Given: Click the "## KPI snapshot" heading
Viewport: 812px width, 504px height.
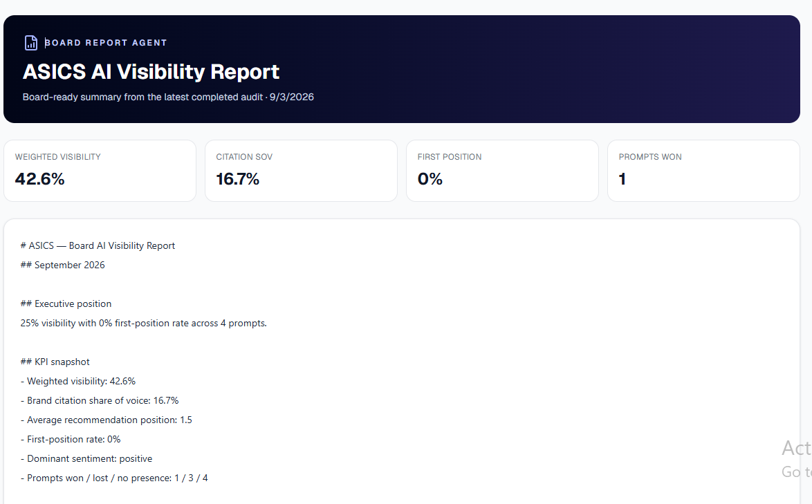Looking at the screenshot, I should (x=55, y=362).
